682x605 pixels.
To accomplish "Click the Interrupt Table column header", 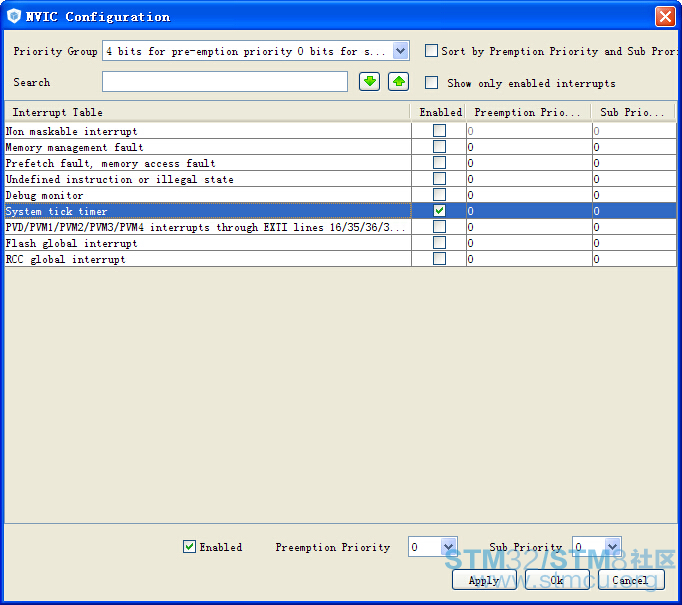I will point(207,112).
